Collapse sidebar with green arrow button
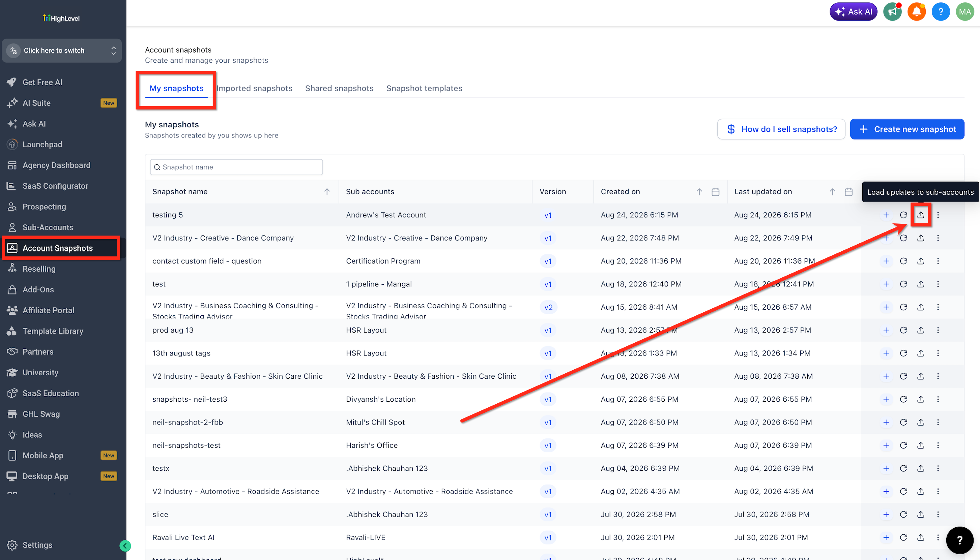980x560 pixels. click(125, 546)
